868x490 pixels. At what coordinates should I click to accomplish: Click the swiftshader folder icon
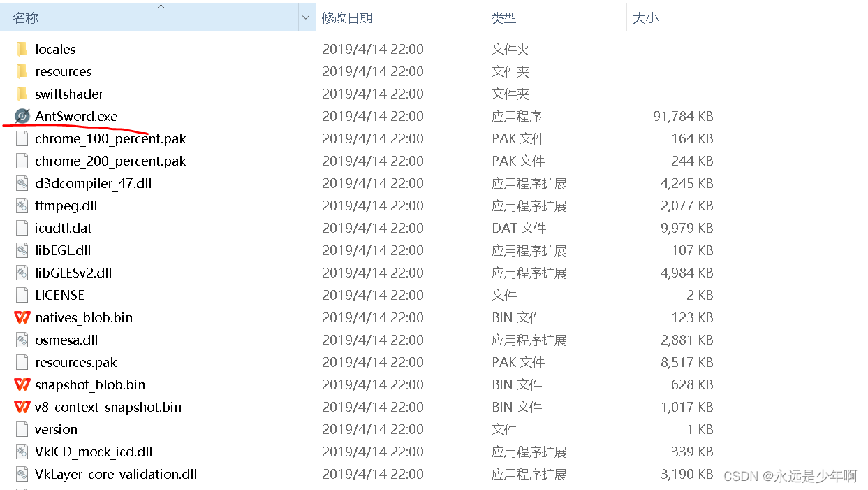click(22, 94)
